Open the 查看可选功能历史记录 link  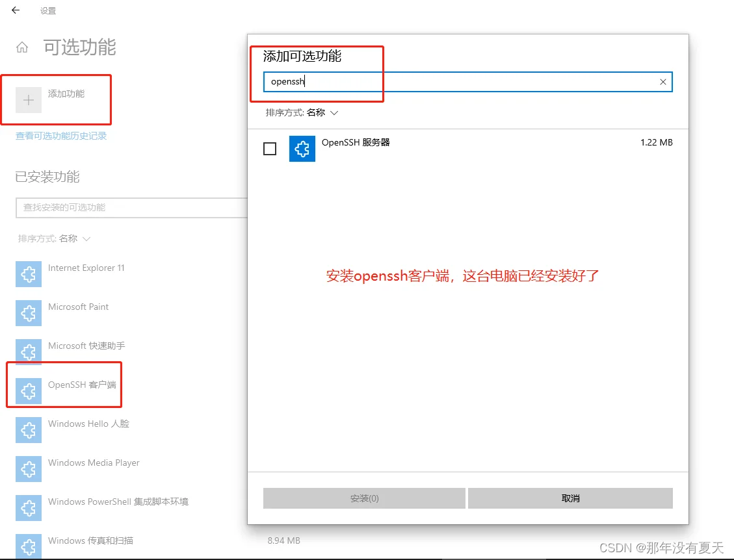pyautogui.click(x=61, y=136)
